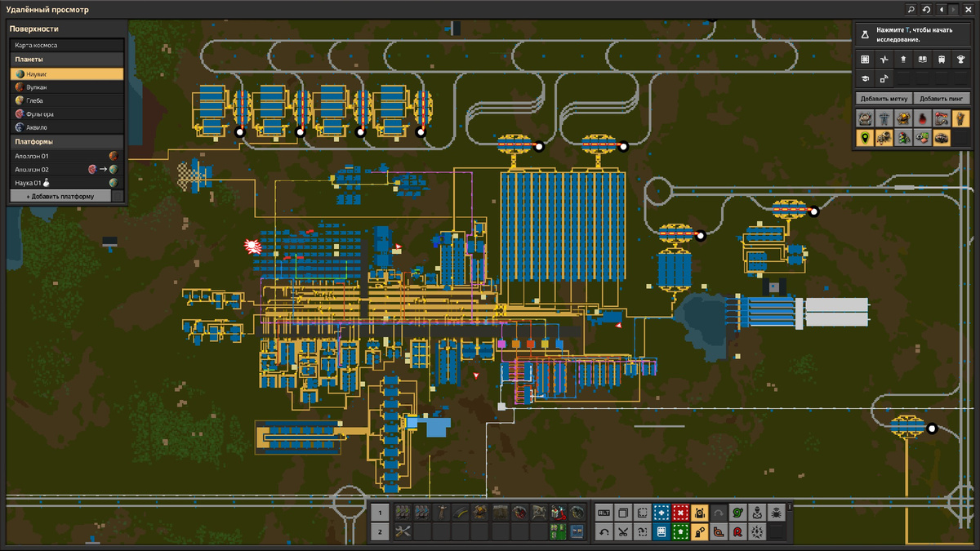Select quickbar row 2 button
This screenshot has width=980, height=551.
point(380,531)
